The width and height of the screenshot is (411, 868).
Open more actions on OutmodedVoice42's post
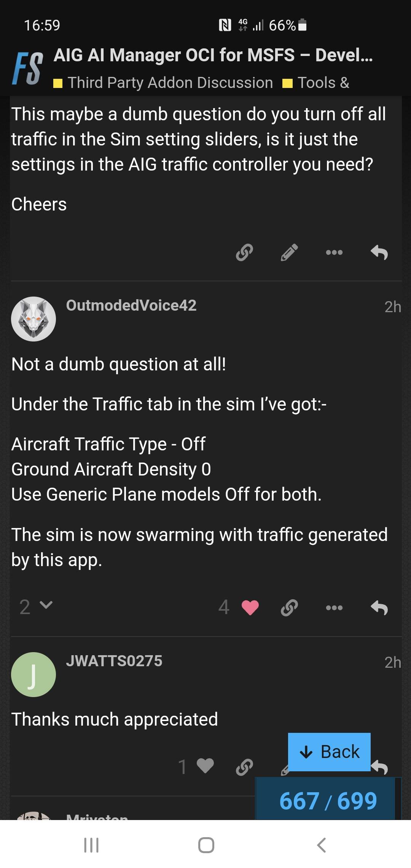tap(334, 607)
